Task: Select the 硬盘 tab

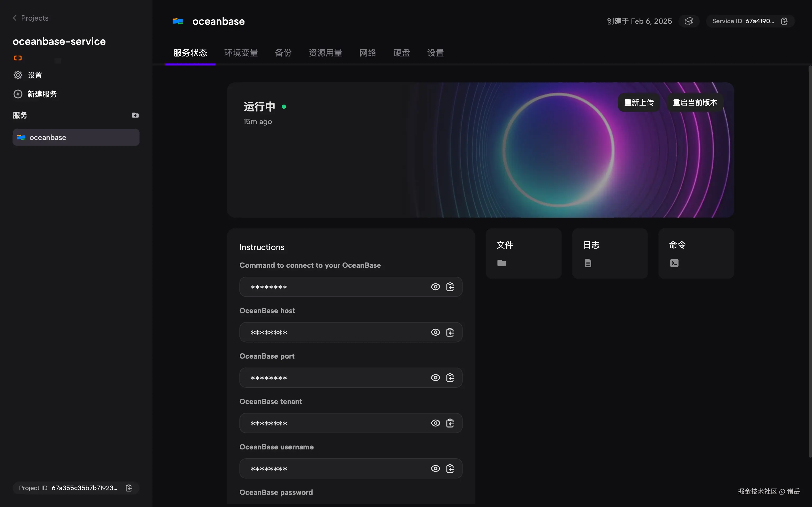Action: click(401, 53)
